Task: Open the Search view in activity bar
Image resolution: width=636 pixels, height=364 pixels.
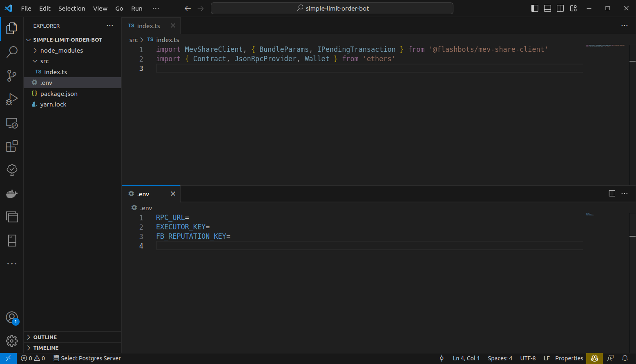Action: point(12,52)
